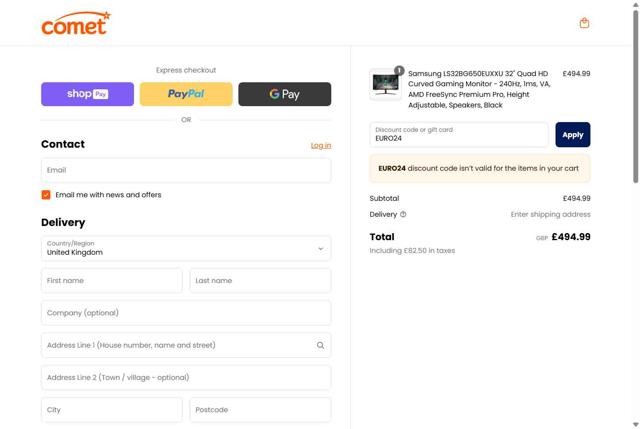
Task: Click the scrollbar down arrow
Action: pyautogui.click(x=636, y=425)
